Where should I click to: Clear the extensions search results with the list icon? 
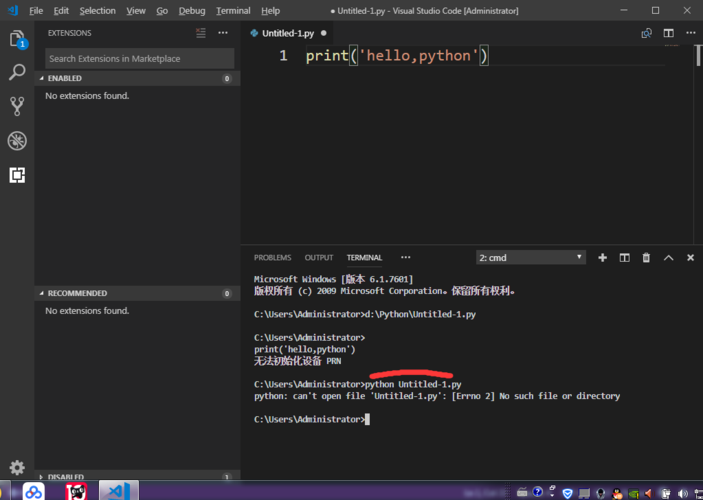coord(200,33)
